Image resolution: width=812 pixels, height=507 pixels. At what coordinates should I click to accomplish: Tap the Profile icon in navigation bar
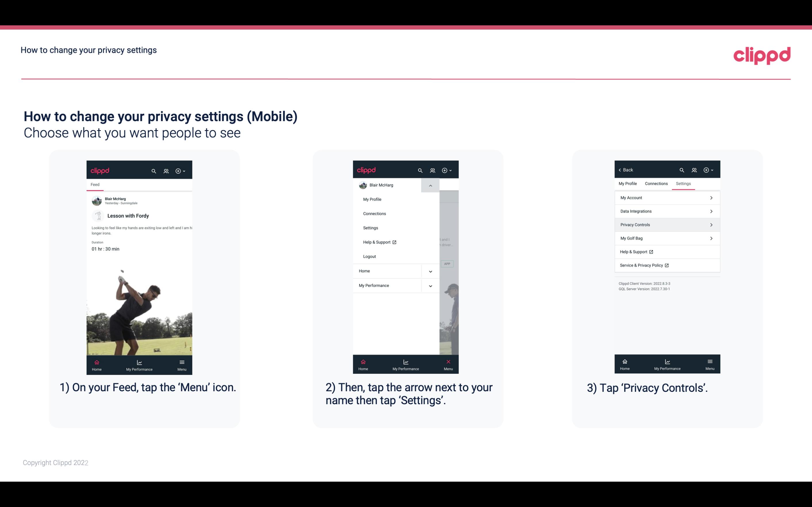tap(166, 171)
